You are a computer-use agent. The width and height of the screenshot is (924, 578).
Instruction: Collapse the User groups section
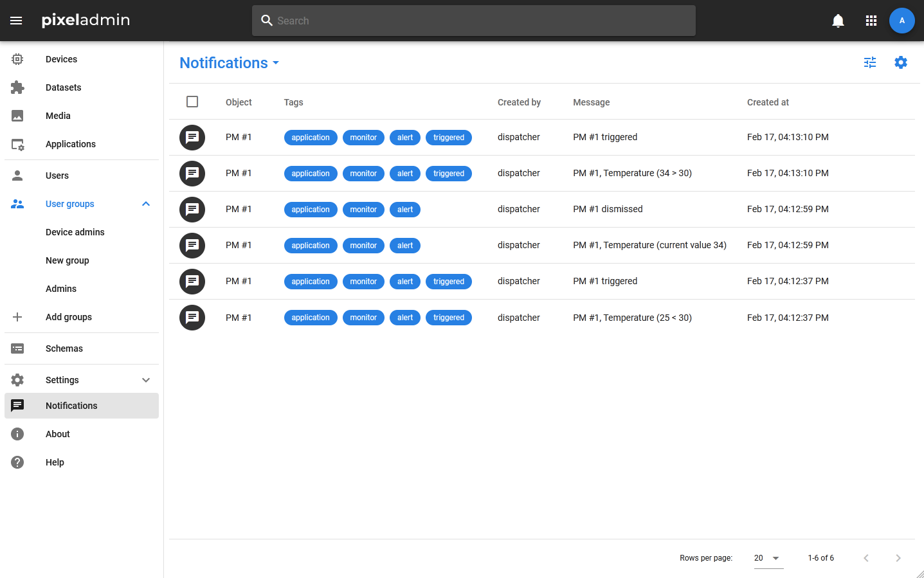point(146,204)
